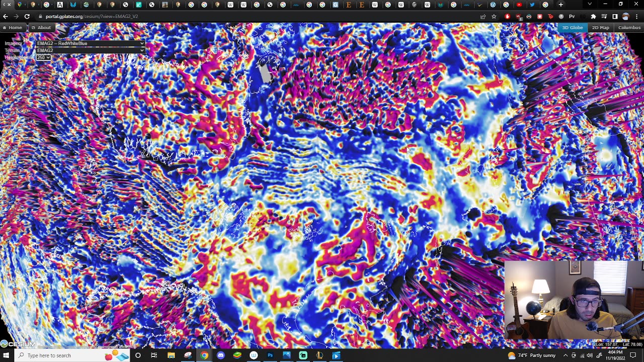This screenshot has height=362, width=644.
Task: Open the notification center icon
Action: click(x=633, y=355)
